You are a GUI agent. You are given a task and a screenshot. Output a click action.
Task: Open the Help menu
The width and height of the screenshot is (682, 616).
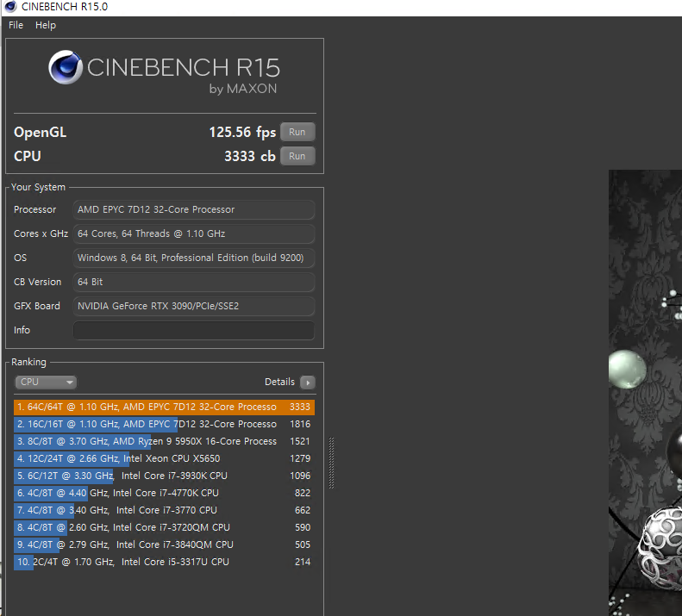pyautogui.click(x=45, y=25)
